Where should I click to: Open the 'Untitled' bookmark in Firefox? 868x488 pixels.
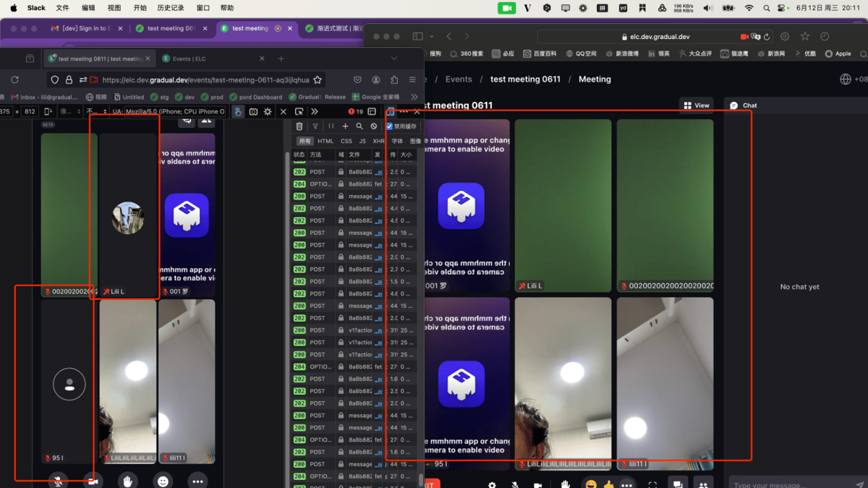129,97
